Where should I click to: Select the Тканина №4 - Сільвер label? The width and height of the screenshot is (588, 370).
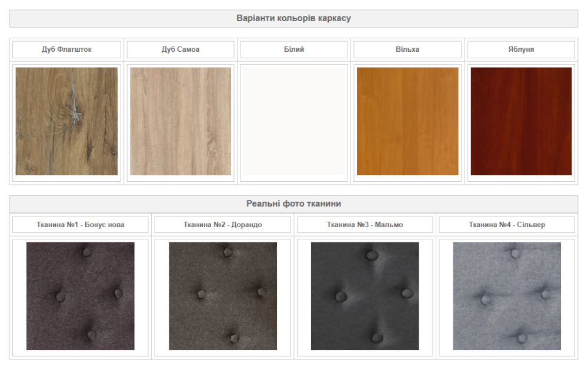507,225
